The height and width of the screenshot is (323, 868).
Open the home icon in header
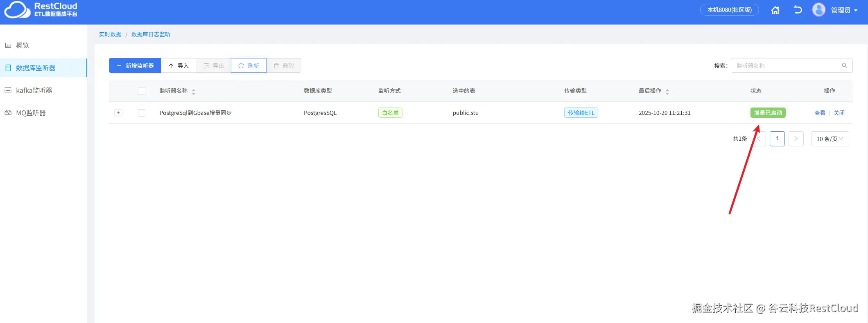pyautogui.click(x=775, y=10)
